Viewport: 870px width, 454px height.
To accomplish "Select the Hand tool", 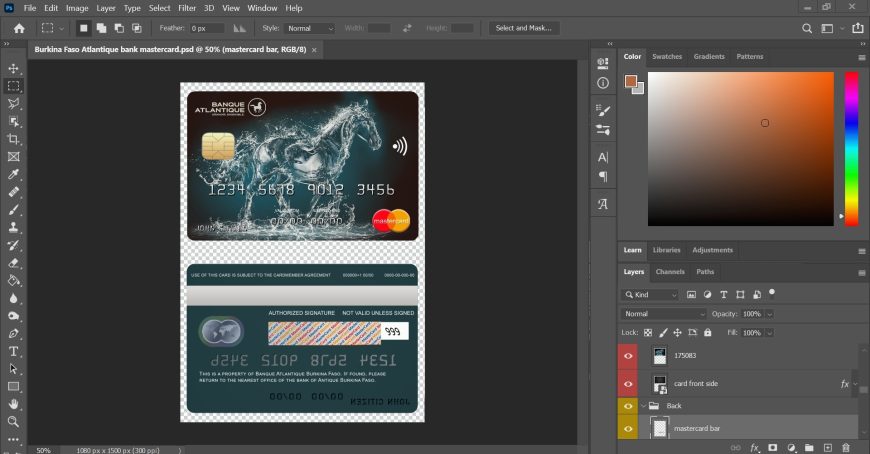I will (x=13, y=404).
